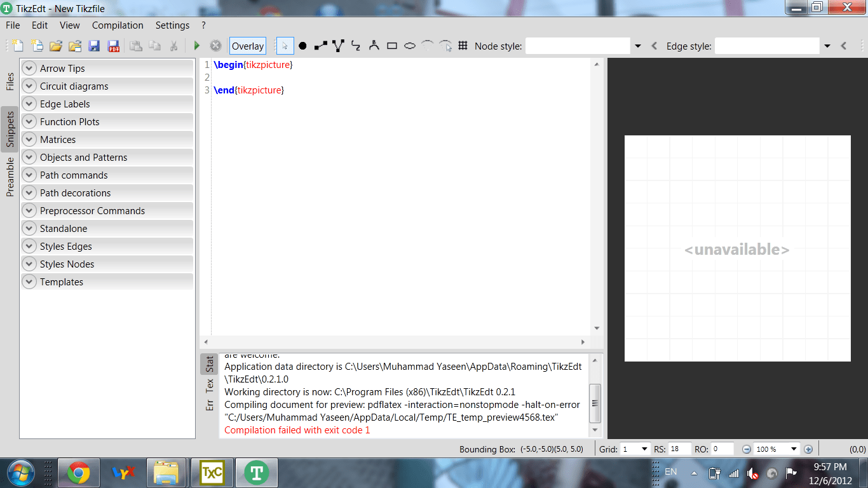Select the edge drawing tool
Image resolution: width=868 pixels, height=488 pixels.
click(320, 45)
